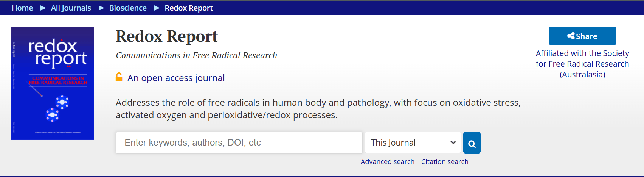Click the arrow separator before Redox Report
644x177 pixels.
click(157, 8)
